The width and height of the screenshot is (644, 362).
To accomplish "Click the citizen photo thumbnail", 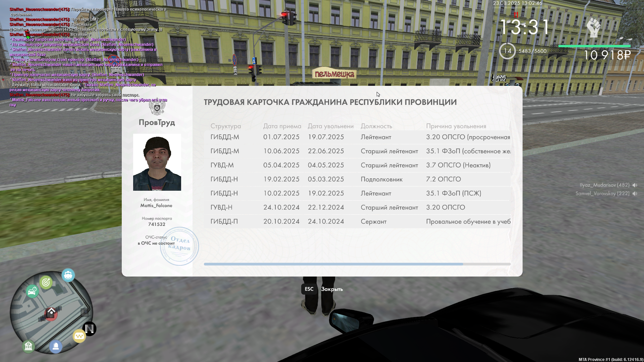I will pyautogui.click(x=157, y=162).
